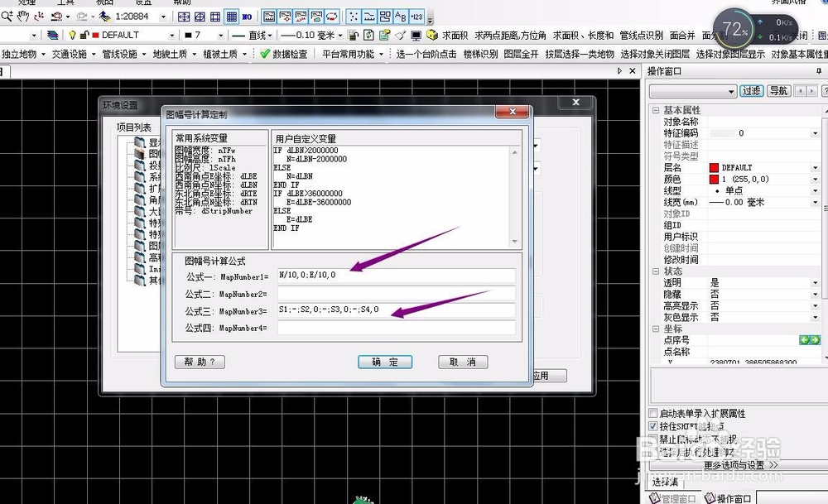Click the green refresh document icon

pyautogui.click(x=368, y=36)
